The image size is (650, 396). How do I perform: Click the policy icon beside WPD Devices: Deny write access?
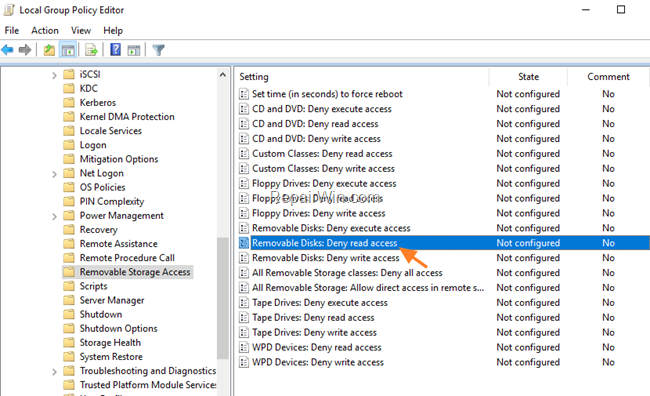pyautogui.click(x=244, y=362)
